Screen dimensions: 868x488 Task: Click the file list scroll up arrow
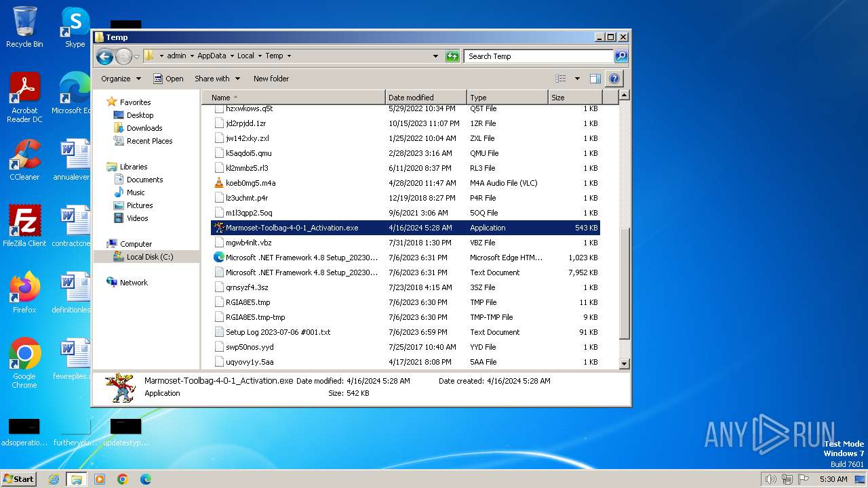(625, 96)
